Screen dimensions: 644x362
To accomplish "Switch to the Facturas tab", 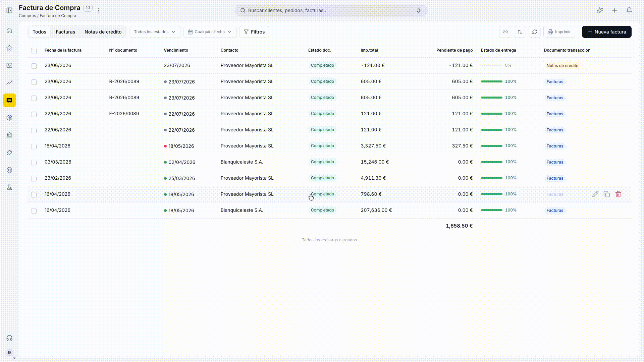I will point(65,32).
